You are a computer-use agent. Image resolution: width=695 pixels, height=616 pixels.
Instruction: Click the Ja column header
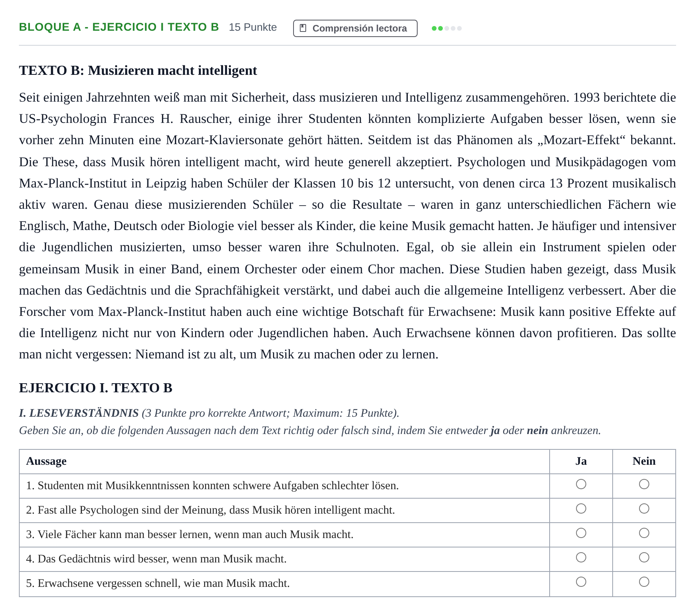click(x=581, y=461)
